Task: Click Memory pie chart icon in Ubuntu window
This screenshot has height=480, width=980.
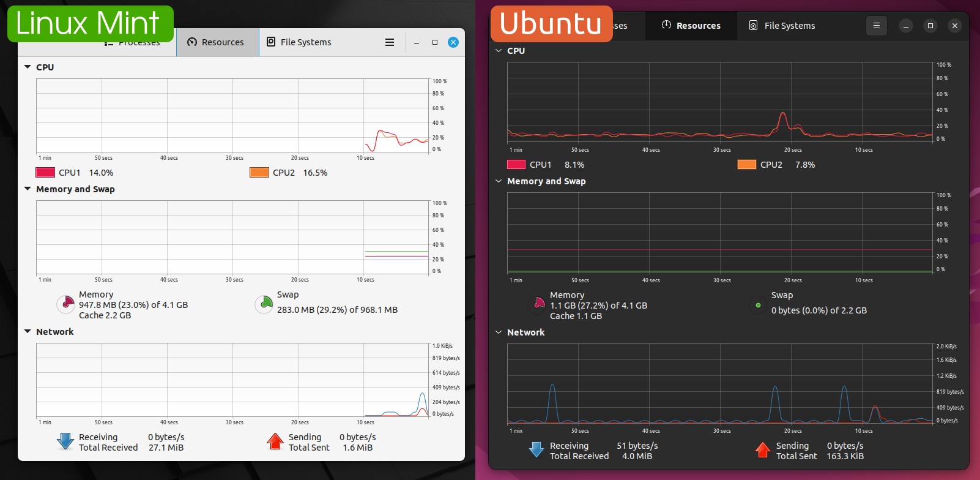Action: [x=536, y=304]
